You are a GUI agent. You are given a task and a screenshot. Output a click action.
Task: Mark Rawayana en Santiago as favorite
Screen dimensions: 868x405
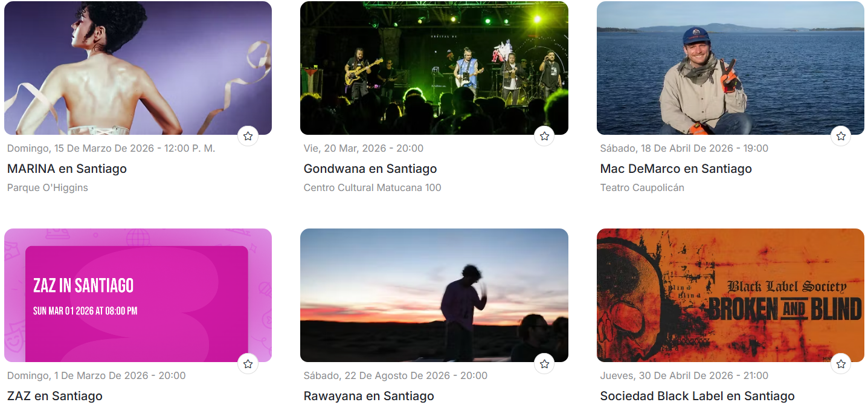click(544, 363)
